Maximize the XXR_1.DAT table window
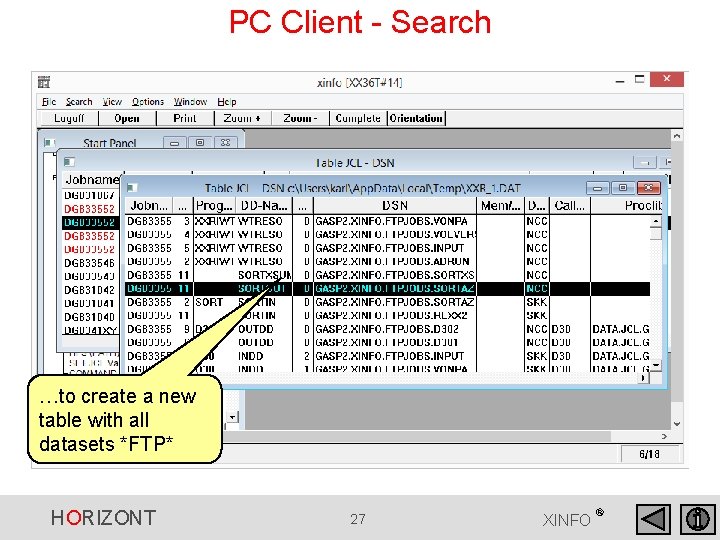 pos(623,188)
